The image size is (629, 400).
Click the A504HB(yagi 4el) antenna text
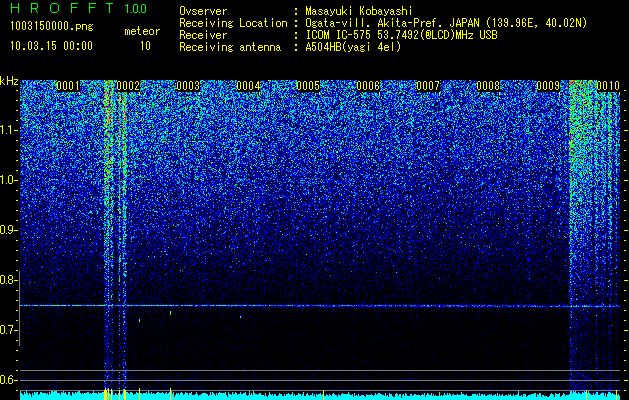pyautogui.click(x=353, y=47)
